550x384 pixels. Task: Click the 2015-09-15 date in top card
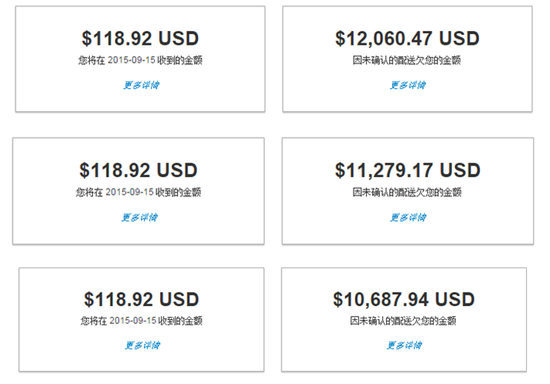click(x=131, y=60)
